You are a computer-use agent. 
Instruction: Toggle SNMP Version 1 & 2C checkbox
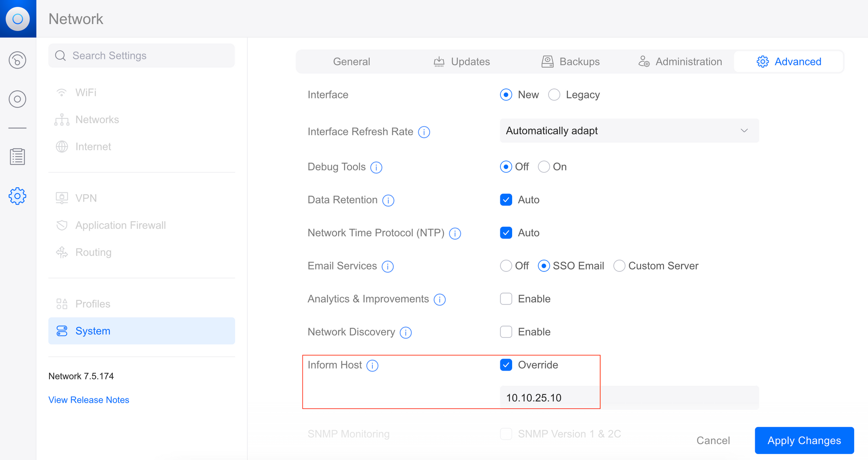506,434
